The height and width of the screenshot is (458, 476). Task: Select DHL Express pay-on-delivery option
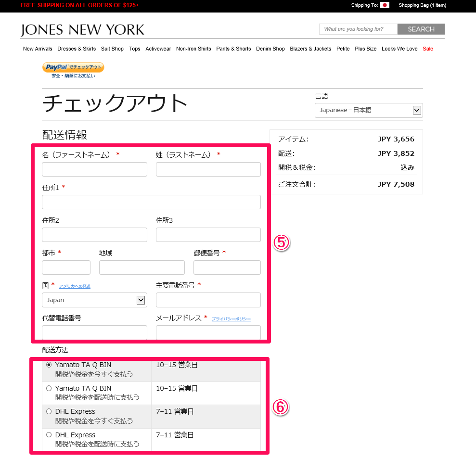pyautogui.click(x=49, y=435)
